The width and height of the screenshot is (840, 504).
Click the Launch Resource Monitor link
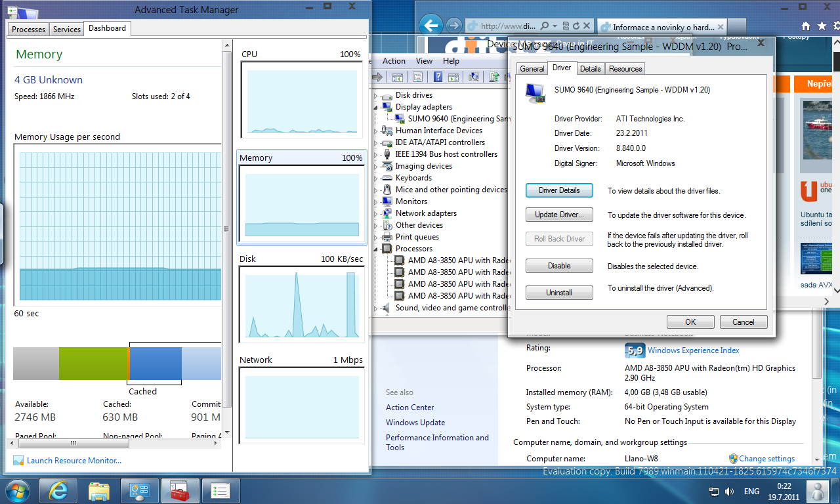pos(73,461)
